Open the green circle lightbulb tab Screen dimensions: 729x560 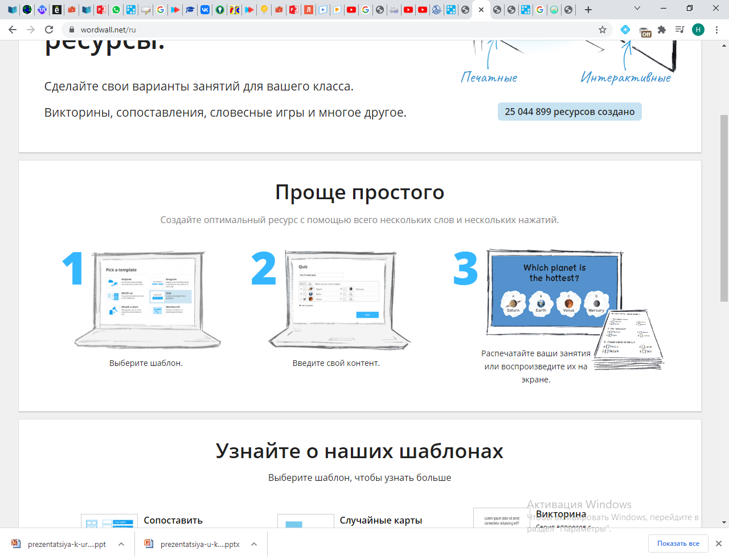pos(220,10)
